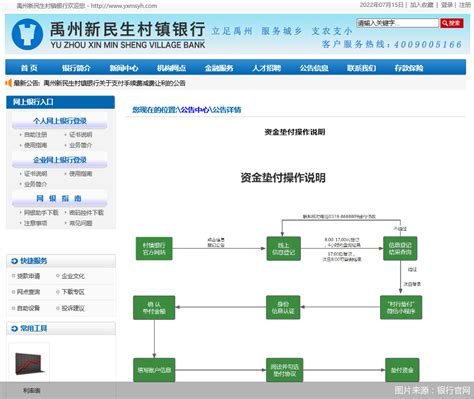Screen dimensions: 474x399
Task: Click the small bold 资金垫付操作说明 article title
Action: pyautogui.click(x=295, y=132)
